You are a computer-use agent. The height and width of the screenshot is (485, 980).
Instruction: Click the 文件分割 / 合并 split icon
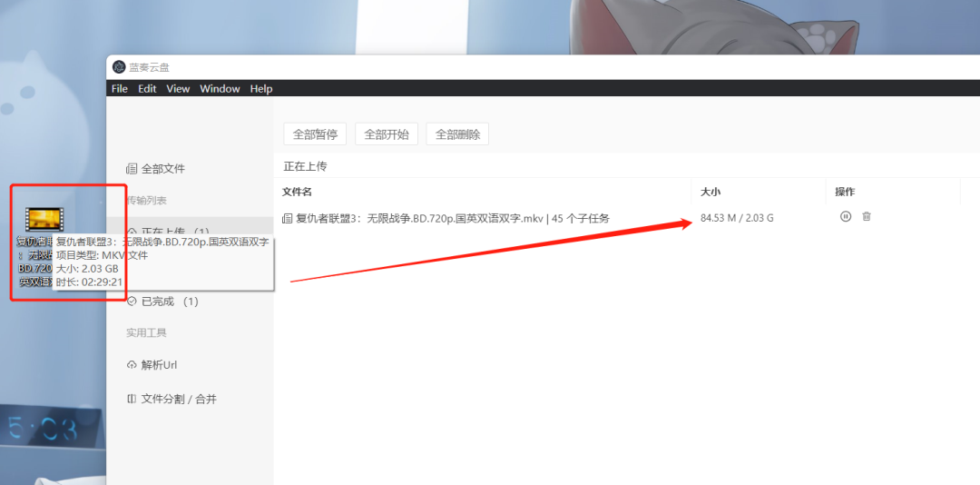pyautogui.click(x=132, y=399)
